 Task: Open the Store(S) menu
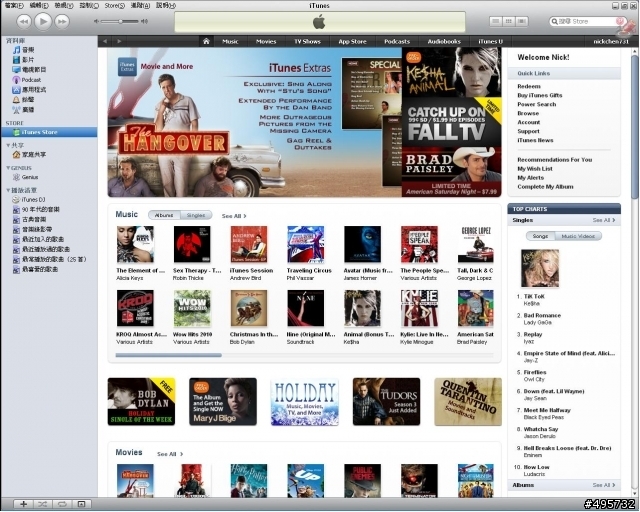pos(114,5)
